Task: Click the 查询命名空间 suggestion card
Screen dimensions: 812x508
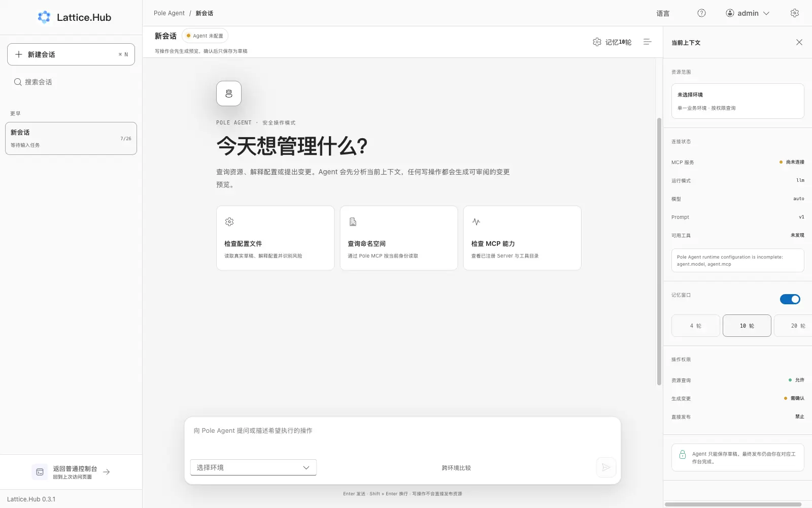Action: (399, 238)
